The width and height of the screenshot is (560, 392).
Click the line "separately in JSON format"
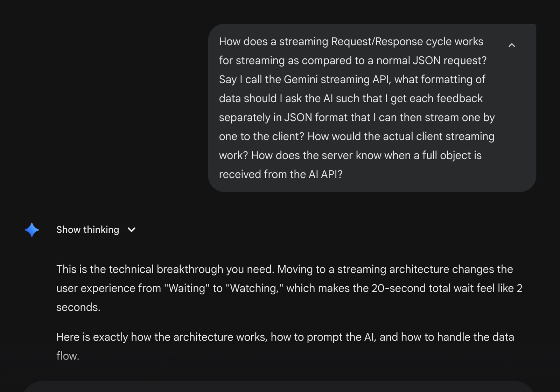click(x=294, y=117)
